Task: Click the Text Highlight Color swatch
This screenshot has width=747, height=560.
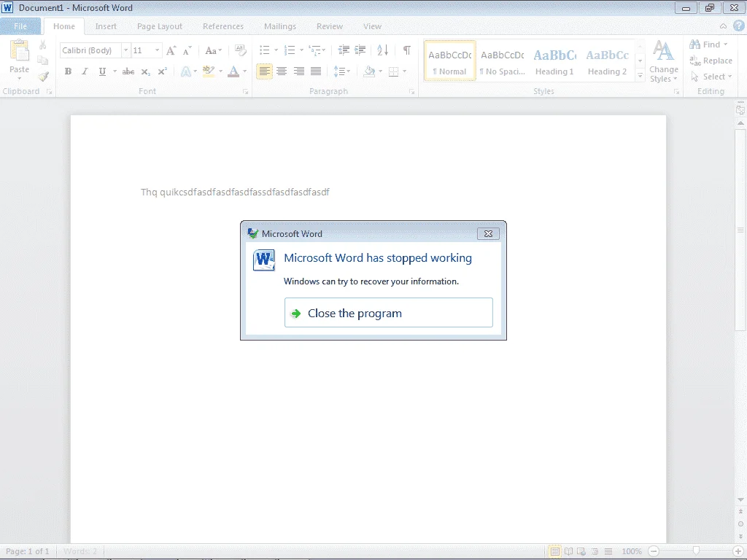Action: [x=209, y=71]
